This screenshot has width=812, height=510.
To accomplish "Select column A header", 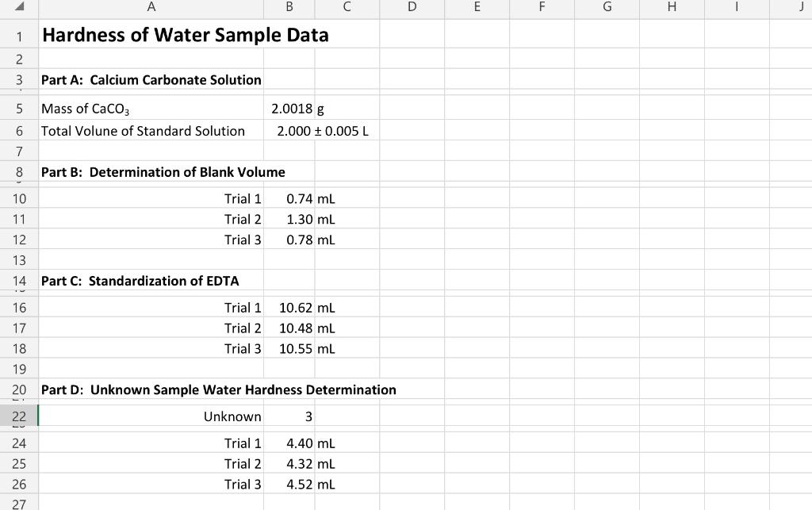I will (x=151, y=8).
